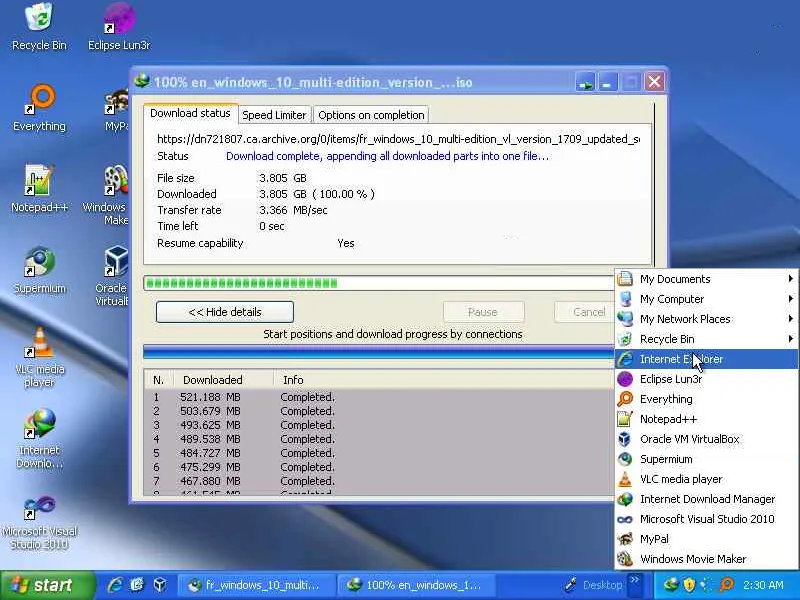Click the Downloaded column header

coord(223,380)
